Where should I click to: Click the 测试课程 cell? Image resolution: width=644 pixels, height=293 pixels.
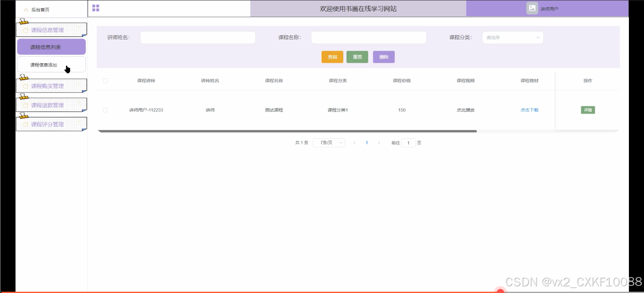pos(274,110)
